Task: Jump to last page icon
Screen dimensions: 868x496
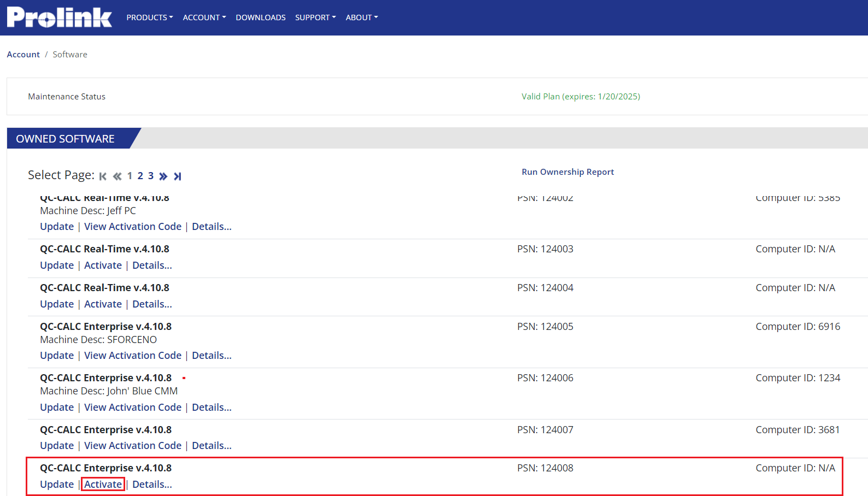Action: point(177,176)
